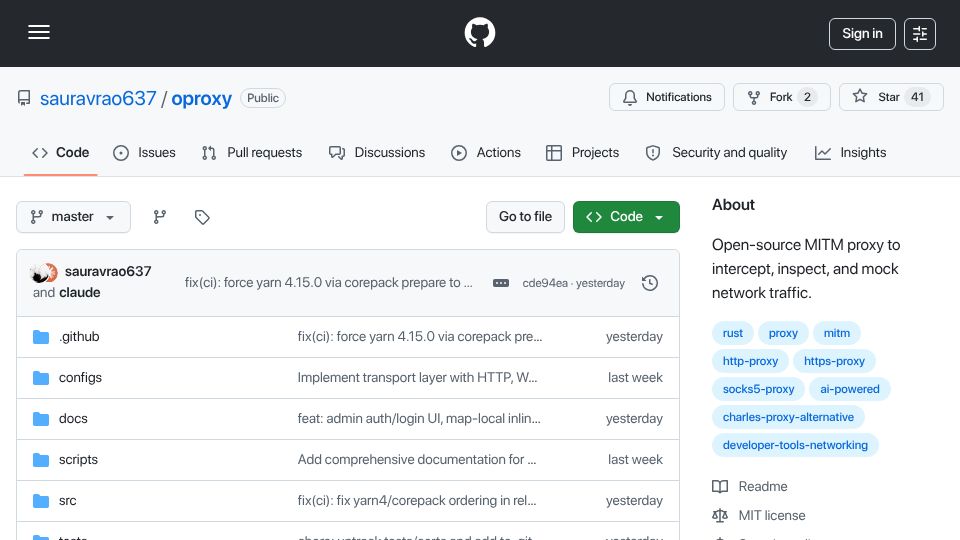Open the src row yarn4/corepack commit
Image resolution: width=960 pixels, height=540 pixels.
417,501
